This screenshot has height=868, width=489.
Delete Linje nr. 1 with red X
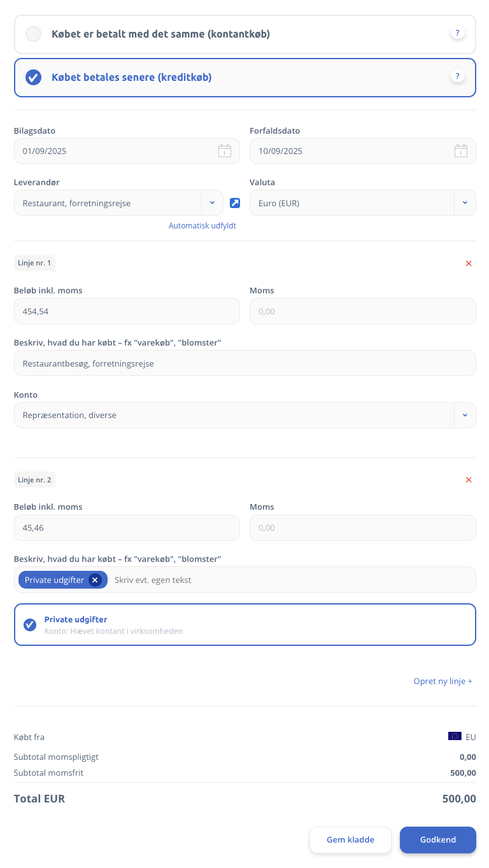(x=469, y=263)
